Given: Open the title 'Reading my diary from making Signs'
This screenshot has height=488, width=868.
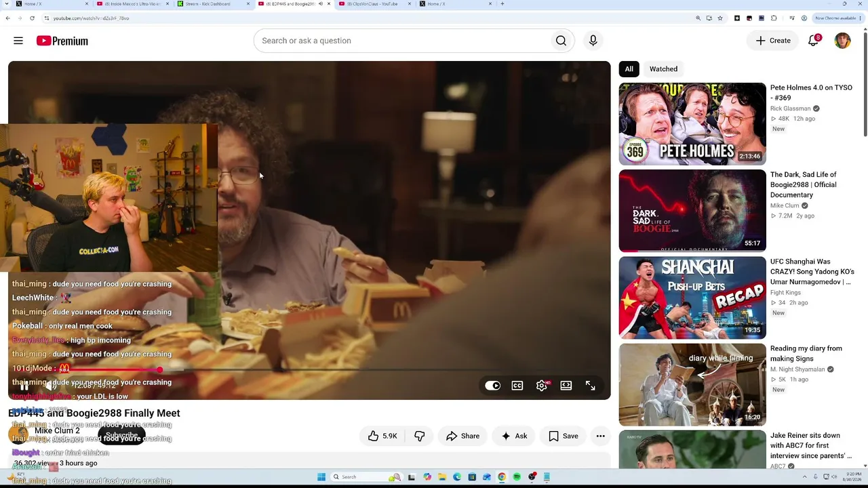Looking at the screenshot, I should (x=806, y=354).
